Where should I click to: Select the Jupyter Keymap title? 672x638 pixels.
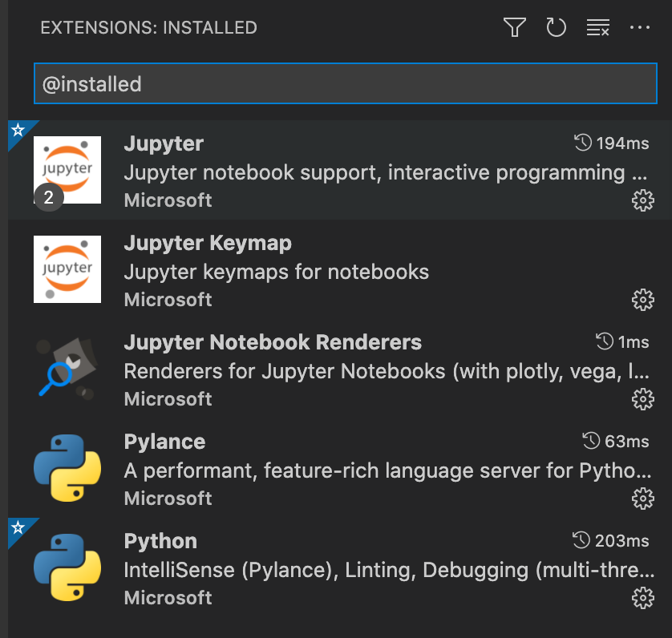tap(208, 244)
